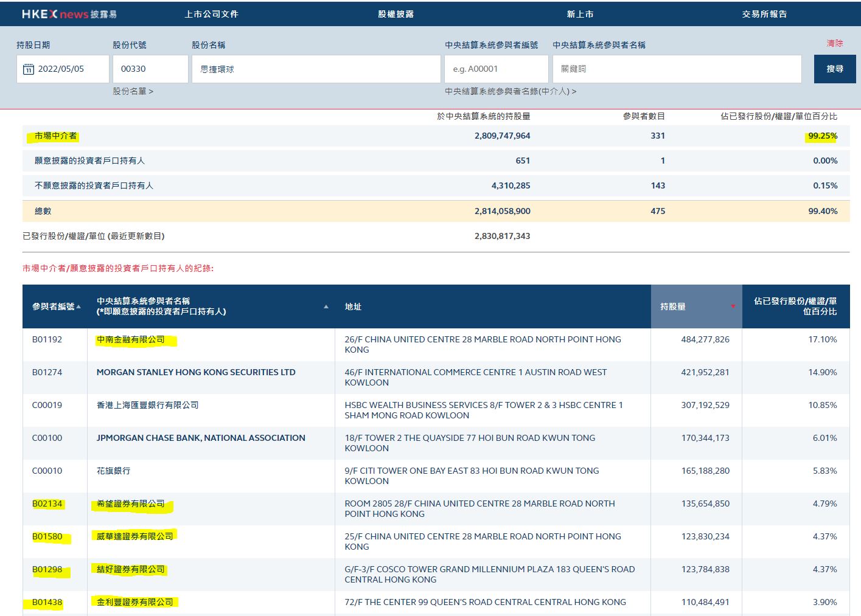Click the 搜尋 search button
This screenshot has height=616, width=861.
point(835,69)
